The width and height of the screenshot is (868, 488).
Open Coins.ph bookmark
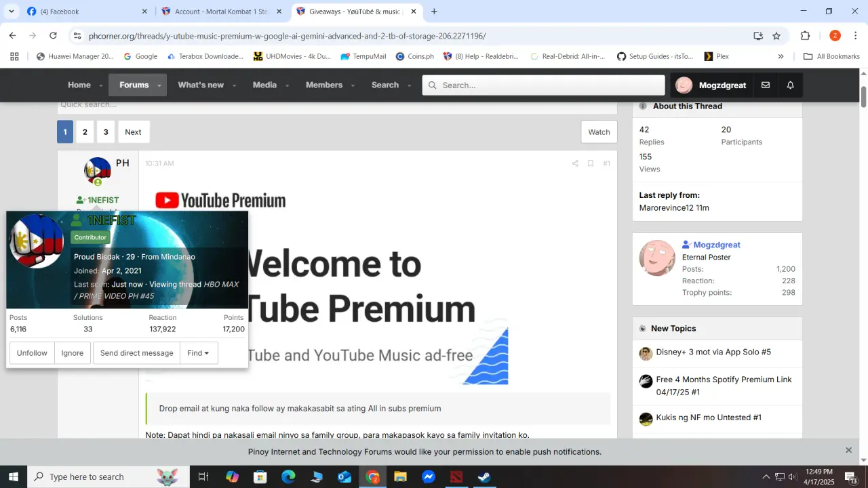[414, 56]
